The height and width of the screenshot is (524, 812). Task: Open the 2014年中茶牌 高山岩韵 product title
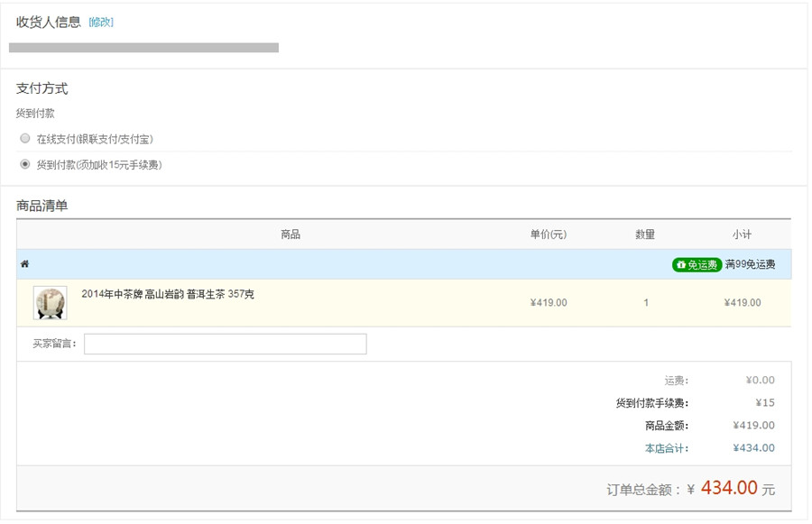[x=168, y=294]
